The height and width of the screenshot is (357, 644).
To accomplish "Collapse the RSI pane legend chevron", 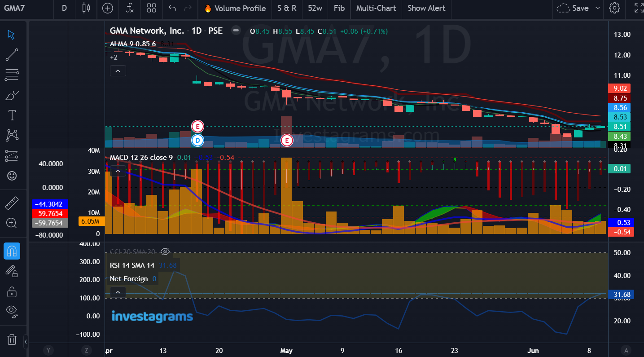I will click(118, 292).
